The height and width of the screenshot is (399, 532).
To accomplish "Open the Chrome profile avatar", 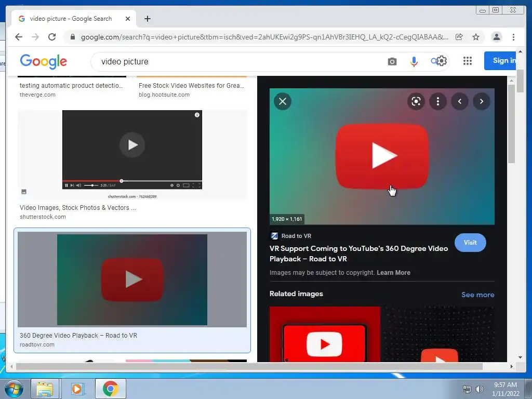I will (x=496, y=37).
